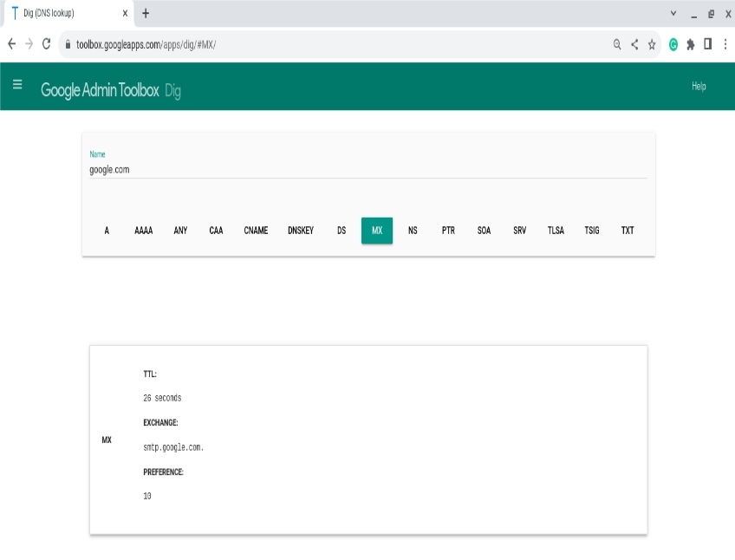This screenshot has height=560, width=735.
Task: Select the DNSKEY record type
Action: pyautogui.click(x=301, y=231)
